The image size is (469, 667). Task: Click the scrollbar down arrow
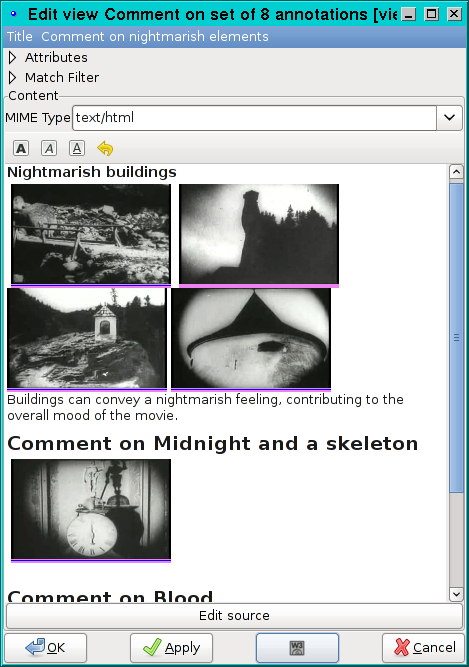[456, 594]
